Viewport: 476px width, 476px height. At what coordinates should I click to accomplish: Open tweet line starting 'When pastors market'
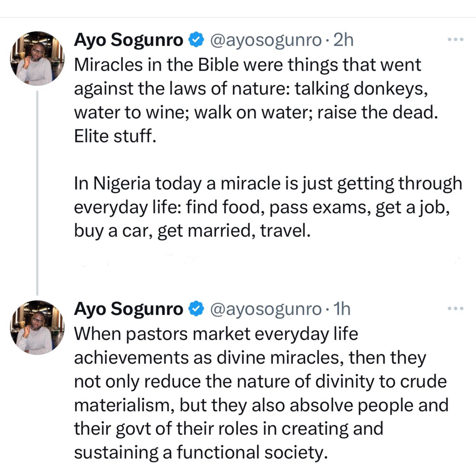pos(216,334)
